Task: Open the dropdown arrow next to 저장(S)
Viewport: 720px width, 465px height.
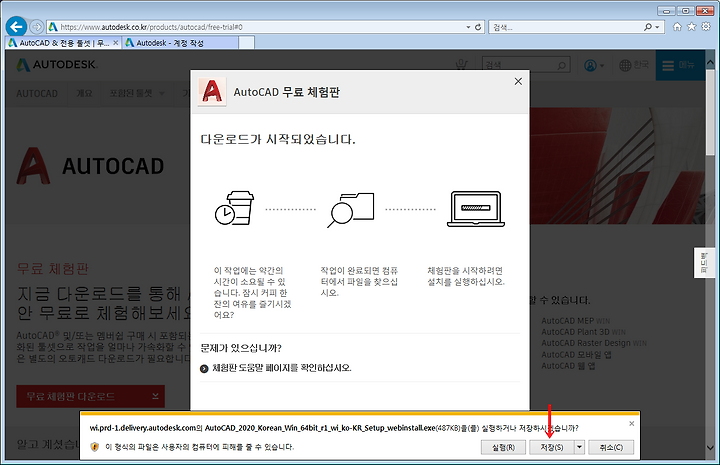Action: tap(579, 447)
